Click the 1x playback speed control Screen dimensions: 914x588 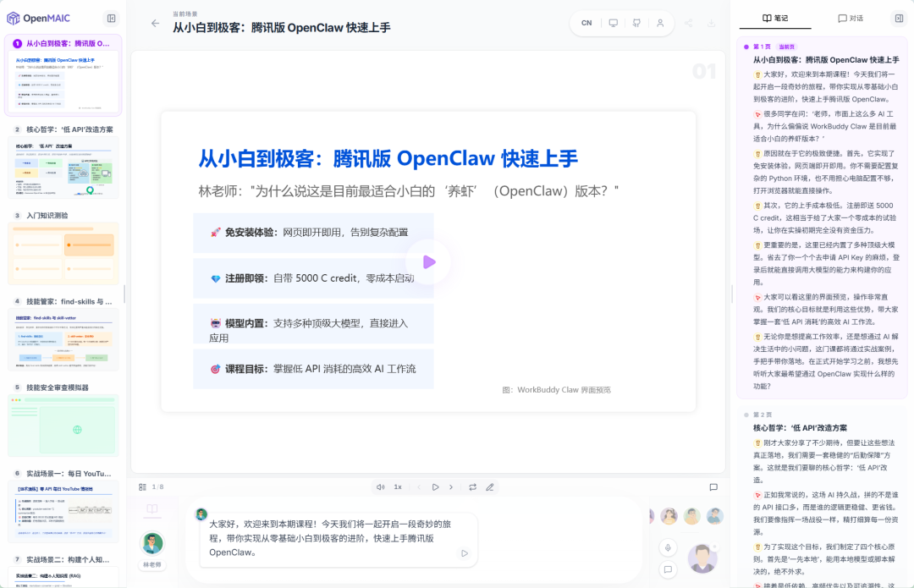(398, 486)
